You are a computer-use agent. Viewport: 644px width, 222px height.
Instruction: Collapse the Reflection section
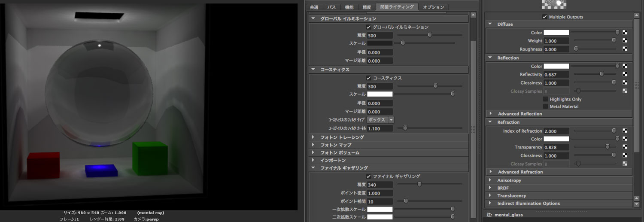click(x=490, y=58)
